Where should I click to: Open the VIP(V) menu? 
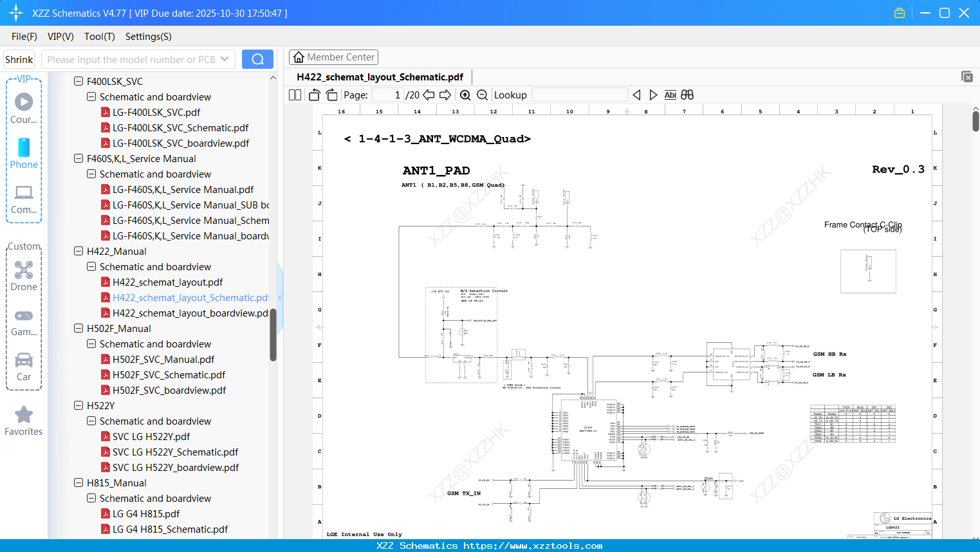(x=60, y=37)
